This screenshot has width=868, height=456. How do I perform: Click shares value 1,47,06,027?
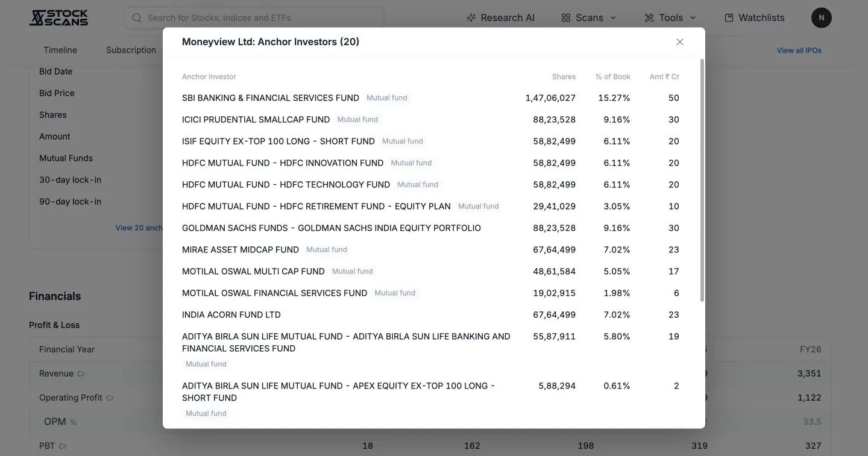(550, 98)
